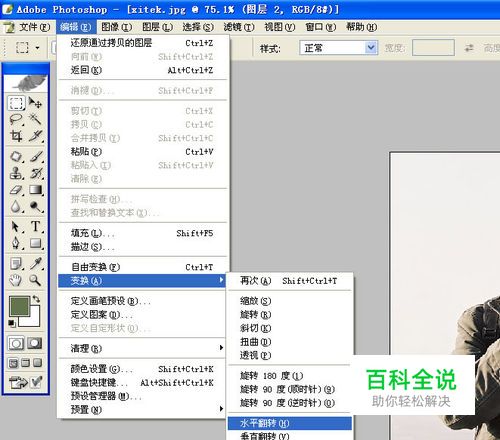
Task: Expand the 变换 submenu
Action: click(x=142, y=281)
